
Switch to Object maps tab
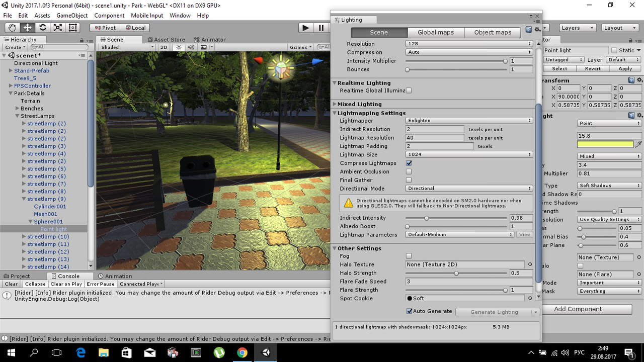pos(493,32)
